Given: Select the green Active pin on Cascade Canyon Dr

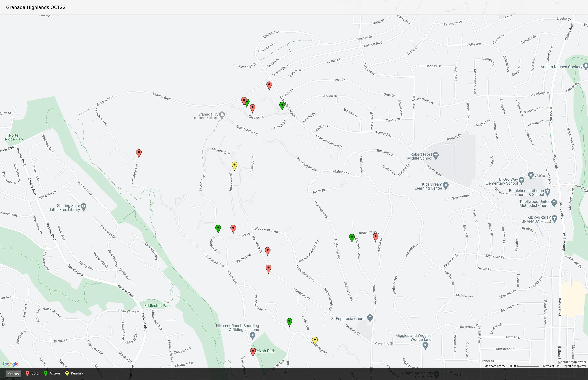Looking at the screenshot, I should pyautogui.click(x=282, y=105).
